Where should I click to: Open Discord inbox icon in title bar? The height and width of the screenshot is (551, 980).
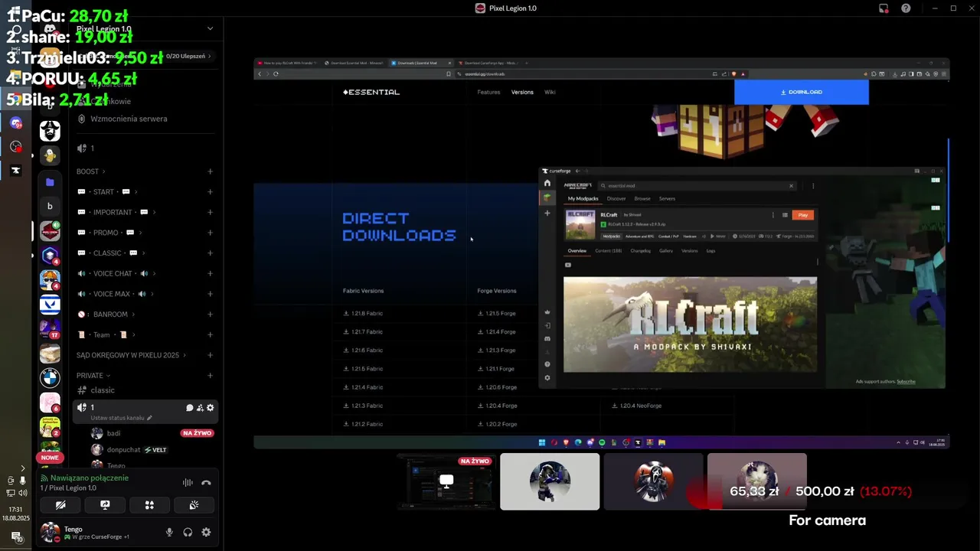[884, 8]
